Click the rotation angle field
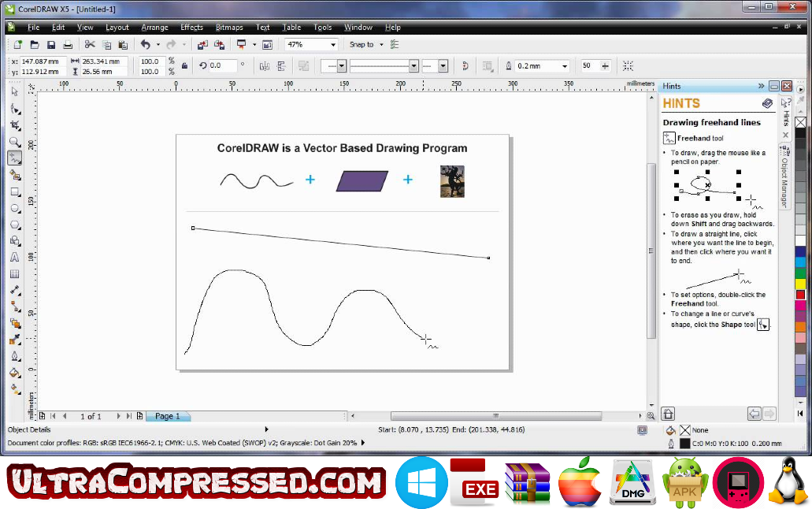812x509 pixels. [x=223, y=66]
